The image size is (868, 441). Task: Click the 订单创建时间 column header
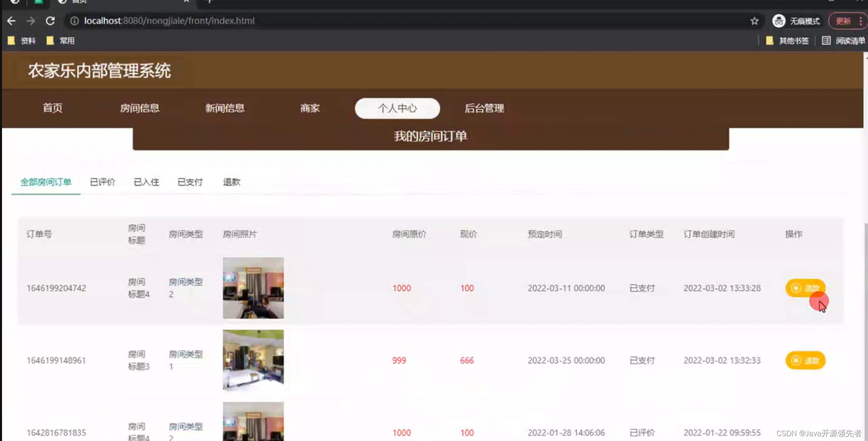pyautogui.click(x=709, y=234)
